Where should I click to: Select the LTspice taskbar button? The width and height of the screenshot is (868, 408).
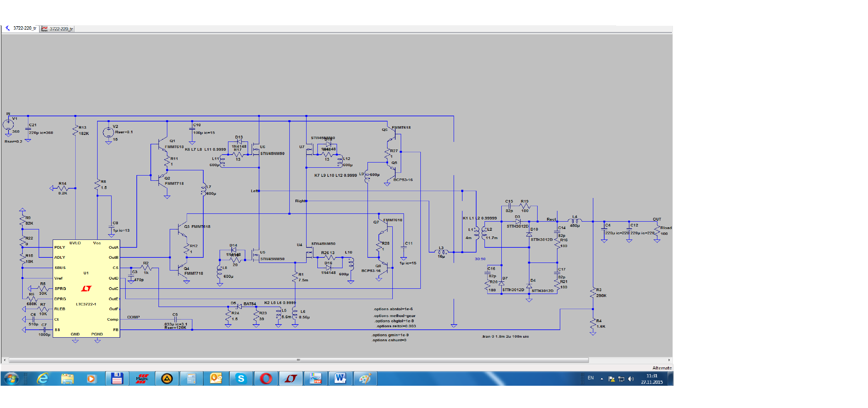291,379
